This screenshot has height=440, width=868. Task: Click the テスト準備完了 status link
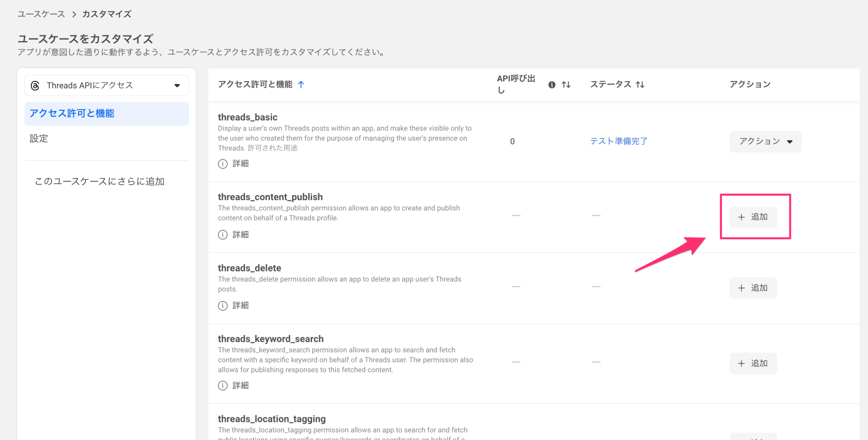pyautogui.click(x=619, y=141)
